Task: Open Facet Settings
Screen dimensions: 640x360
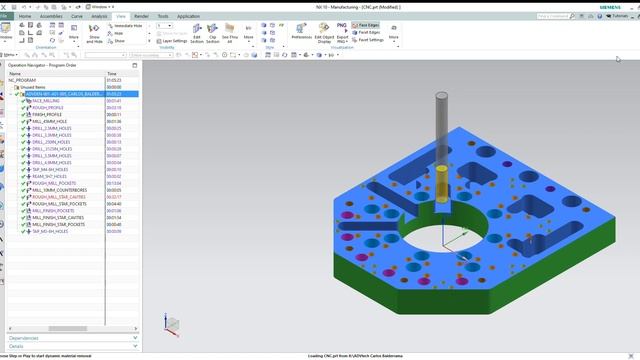Action: (367, 40)
